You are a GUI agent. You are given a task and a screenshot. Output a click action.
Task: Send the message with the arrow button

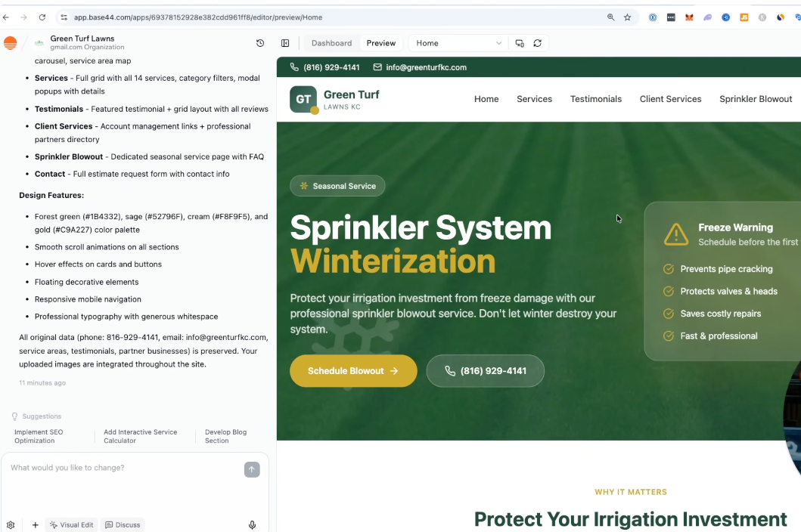coord(252,470)
